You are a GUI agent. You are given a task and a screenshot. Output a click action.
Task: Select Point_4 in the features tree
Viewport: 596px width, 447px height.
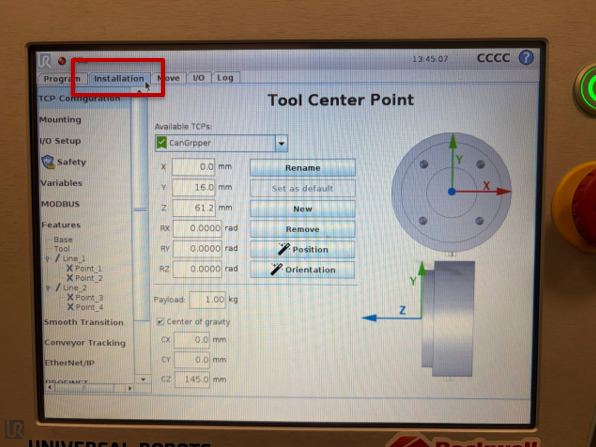tap(89, 307)
